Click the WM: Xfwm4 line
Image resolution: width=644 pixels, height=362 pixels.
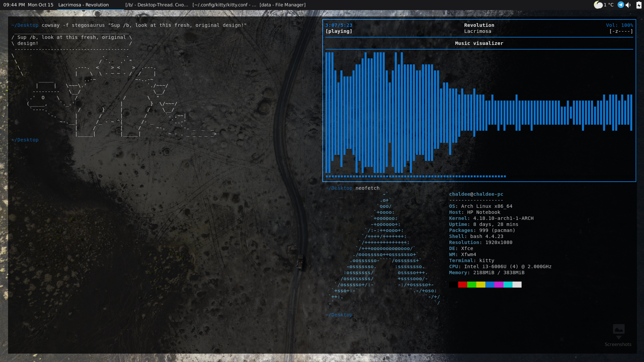463,254
